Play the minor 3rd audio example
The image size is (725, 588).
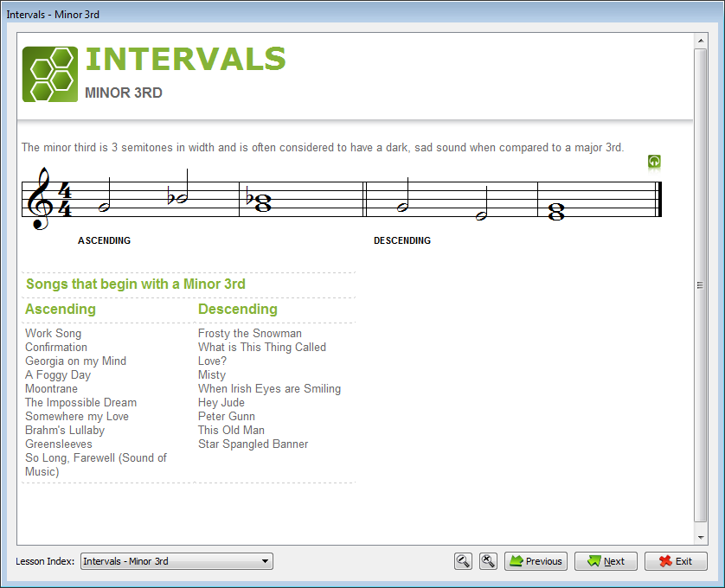coord(654,162)
